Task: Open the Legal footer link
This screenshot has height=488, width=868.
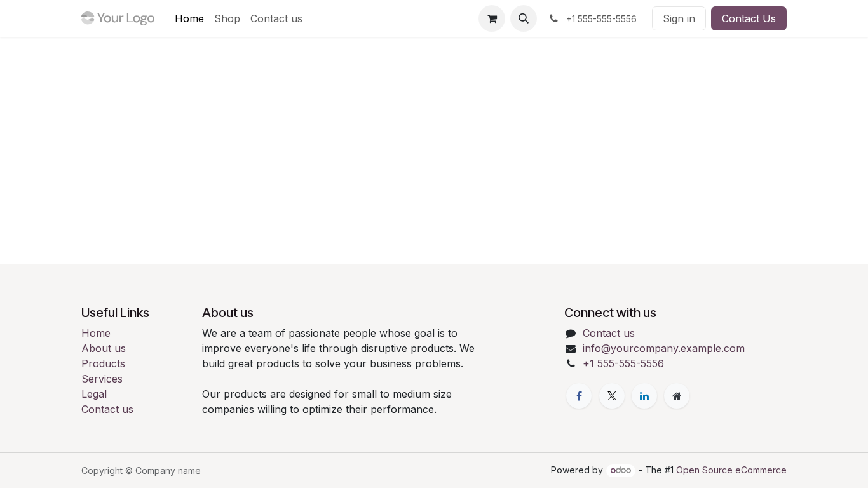Action: pyautogui.click(x=94, y=394)
